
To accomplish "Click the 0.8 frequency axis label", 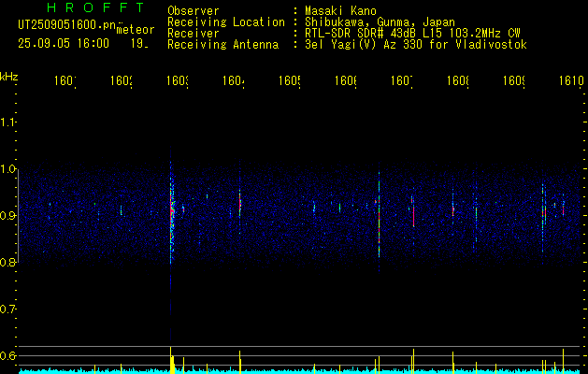I will (x=7, y=262).
